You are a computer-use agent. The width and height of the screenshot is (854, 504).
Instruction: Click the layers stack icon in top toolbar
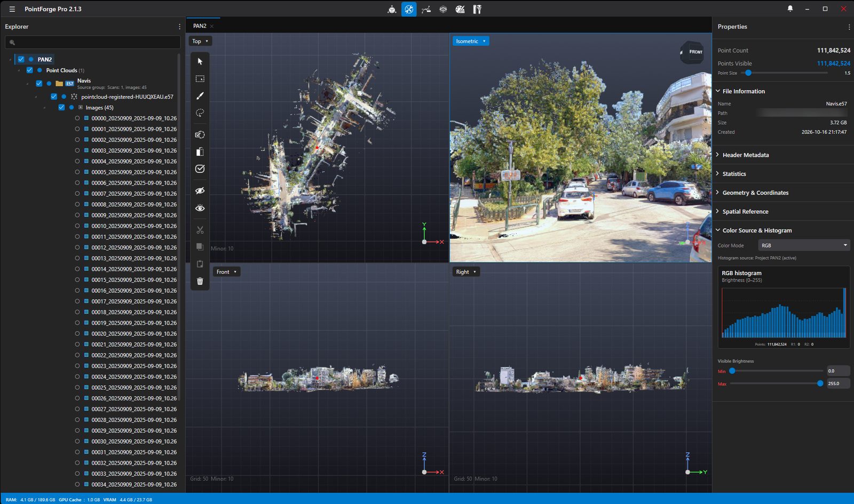pos(443,9)
